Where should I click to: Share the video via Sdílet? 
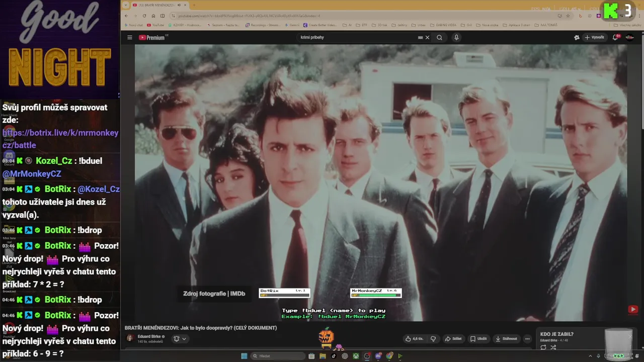453,338
